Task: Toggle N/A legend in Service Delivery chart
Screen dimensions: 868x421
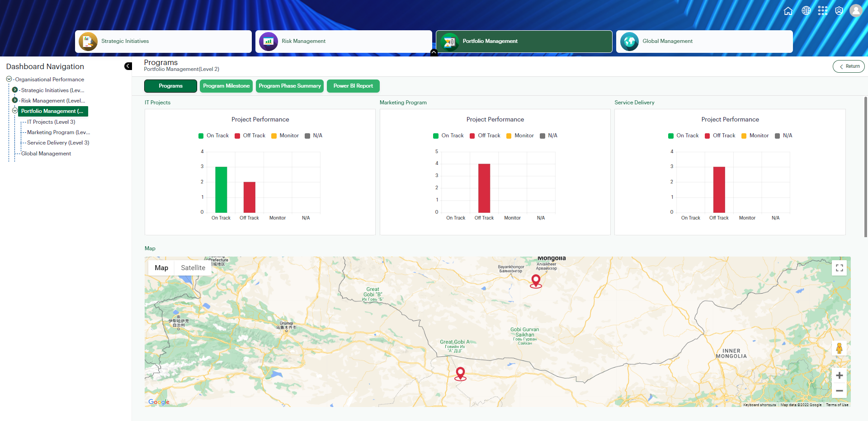Action: [783, 136]
